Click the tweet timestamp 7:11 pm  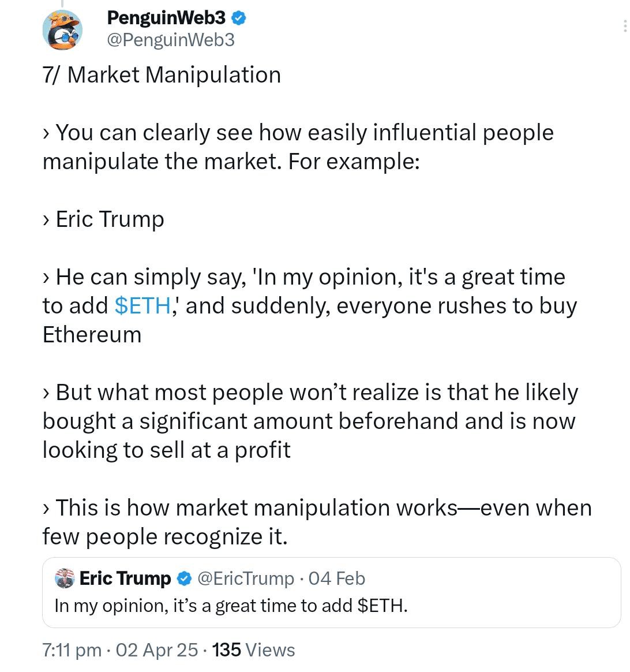[x=70, y=649]
